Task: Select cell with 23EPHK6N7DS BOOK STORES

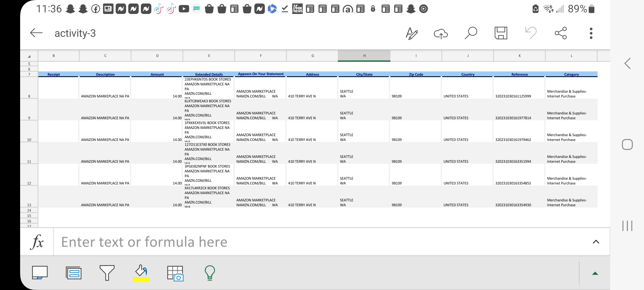Action: tap(209, 88)
